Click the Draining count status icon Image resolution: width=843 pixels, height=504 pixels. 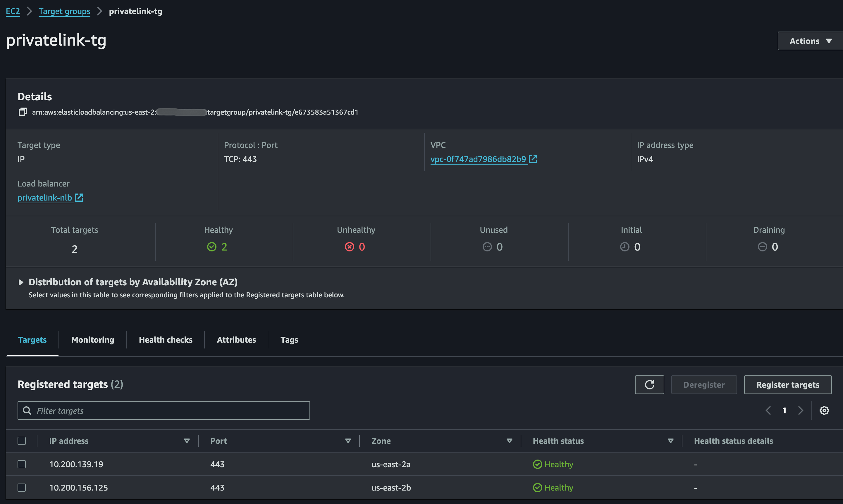click(x=762, y=247)
